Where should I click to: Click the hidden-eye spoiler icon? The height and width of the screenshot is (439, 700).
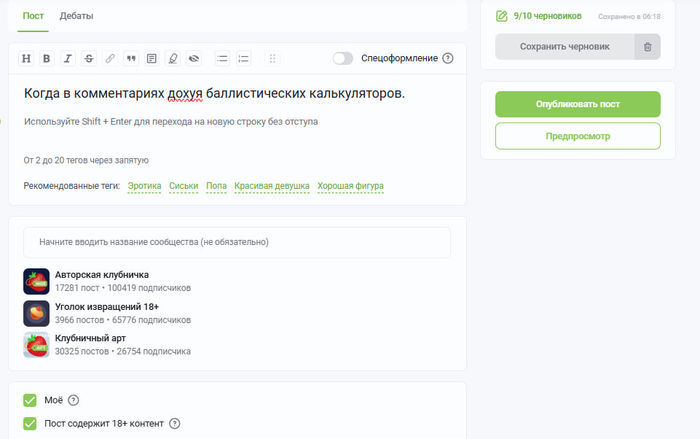(x=193, y=58)
